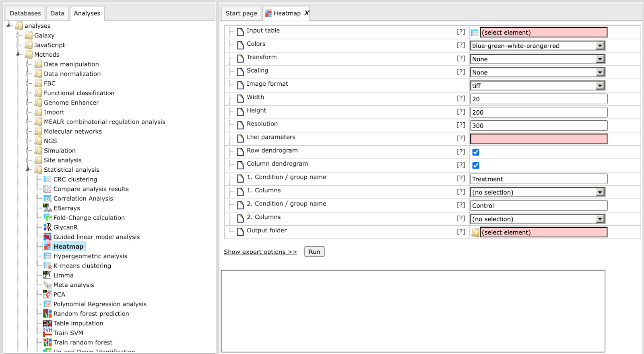644x354 pixels.
Task: Toggle the Row dendrogram checkbox
Action: (476, 152)
